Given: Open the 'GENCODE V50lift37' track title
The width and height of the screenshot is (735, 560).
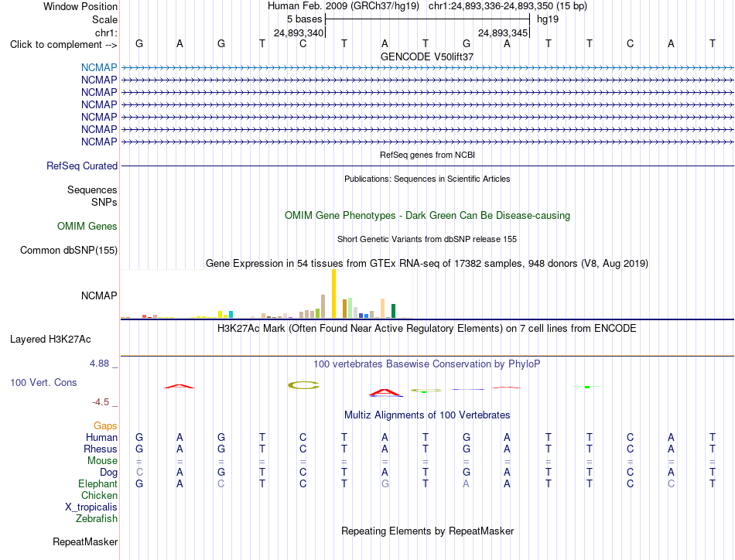Looking at the screenshot, I should 427,56.
